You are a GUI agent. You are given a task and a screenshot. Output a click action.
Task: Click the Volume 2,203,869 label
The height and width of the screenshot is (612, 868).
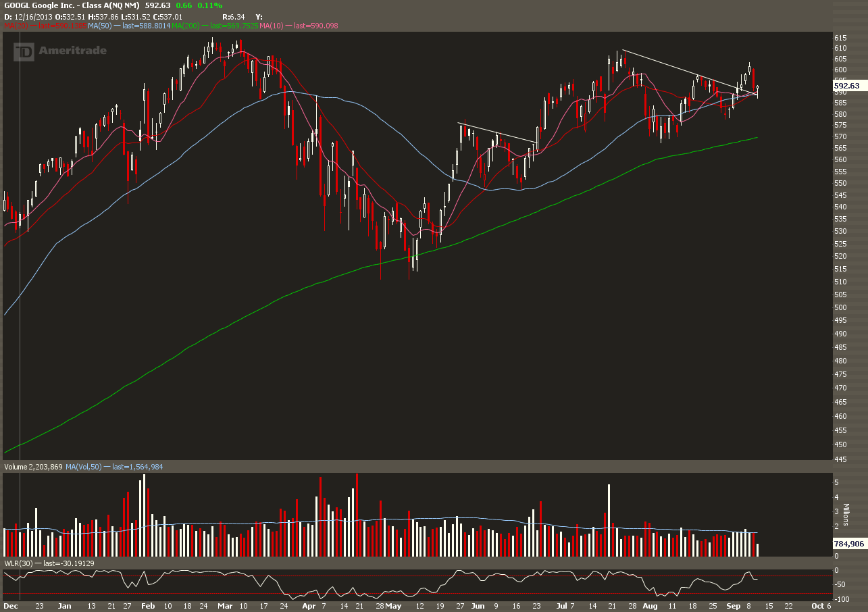point(34,467)
